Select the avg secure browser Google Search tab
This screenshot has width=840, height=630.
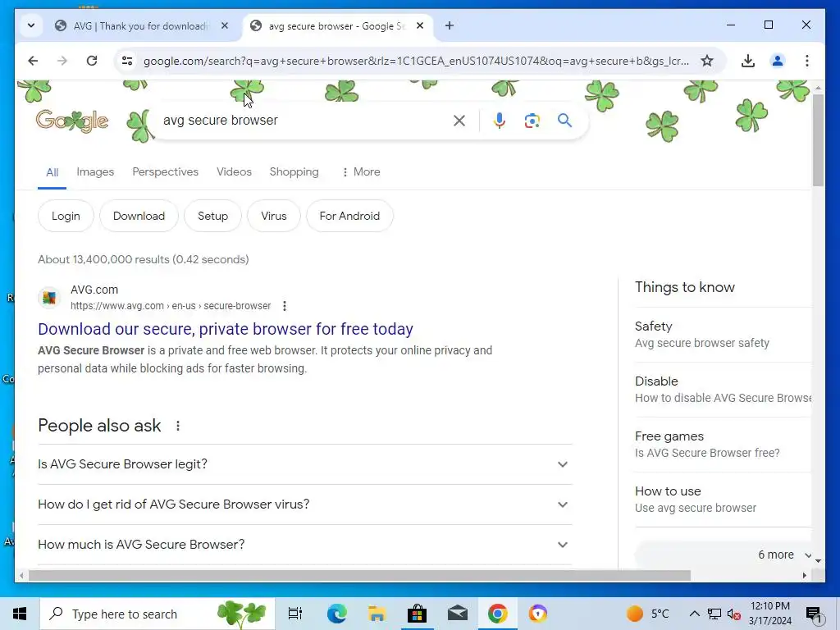pos(336,25)
